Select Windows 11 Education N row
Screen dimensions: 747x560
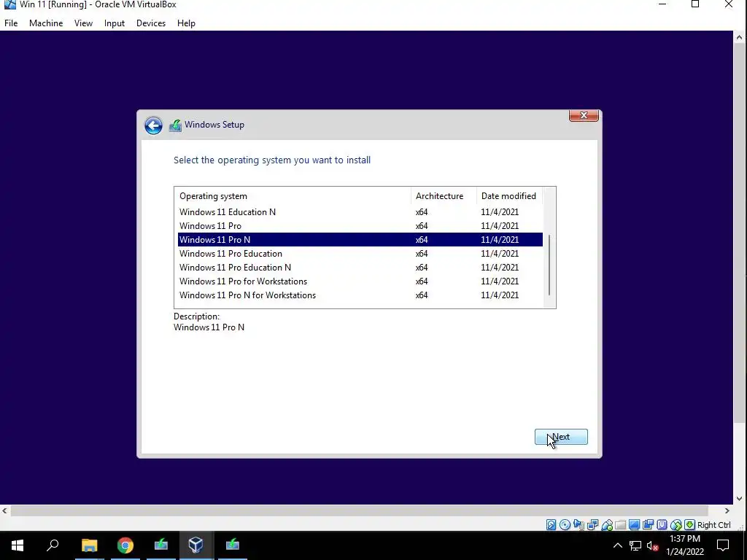pos(360,212)
